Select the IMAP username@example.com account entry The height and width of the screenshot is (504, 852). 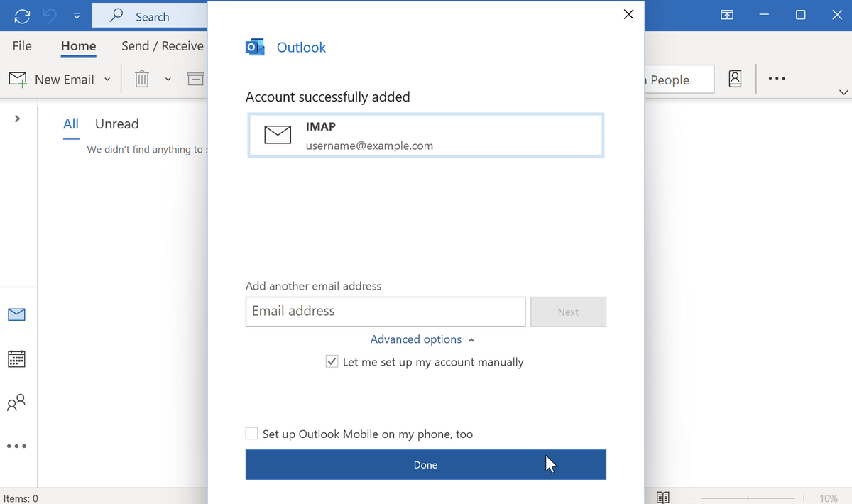[x=426, y=136]
